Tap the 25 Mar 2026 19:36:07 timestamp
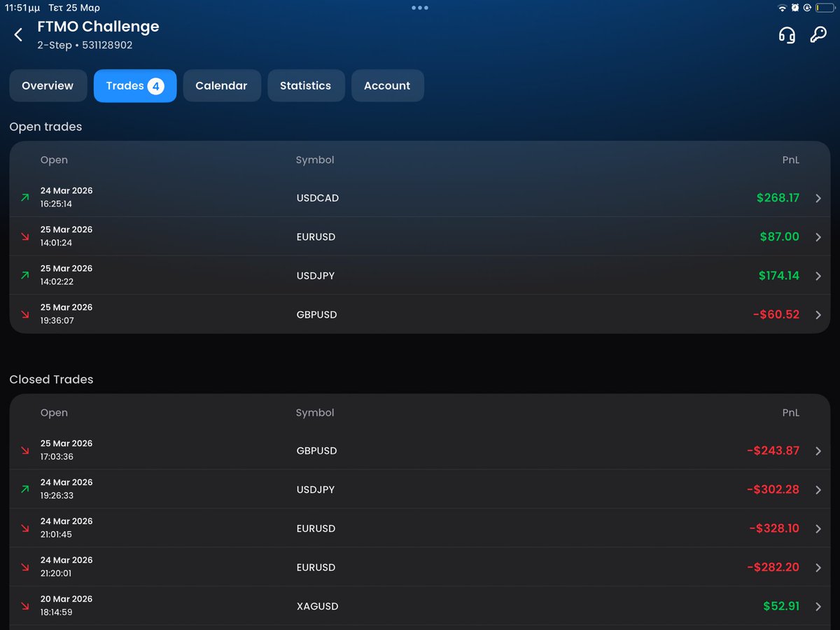840x630 pixels. pyautogui.click(x=66, y=314)
